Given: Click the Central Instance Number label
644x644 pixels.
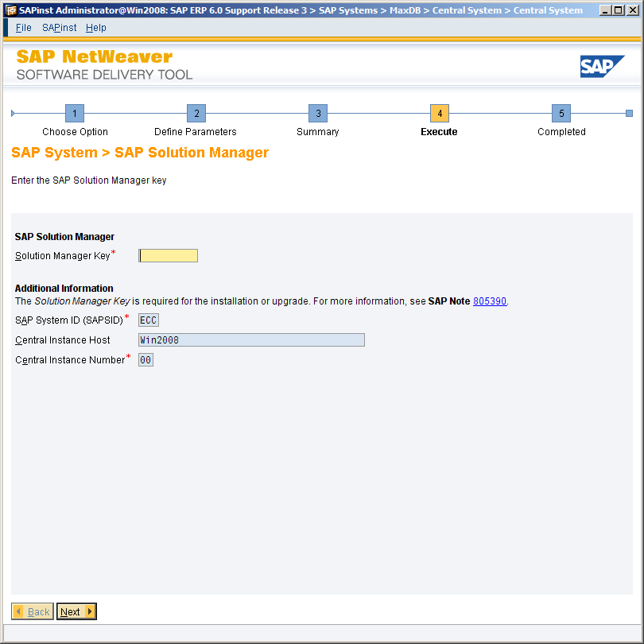Looking at the screenshot, I should pyautogui.click(x=70, y=360).
